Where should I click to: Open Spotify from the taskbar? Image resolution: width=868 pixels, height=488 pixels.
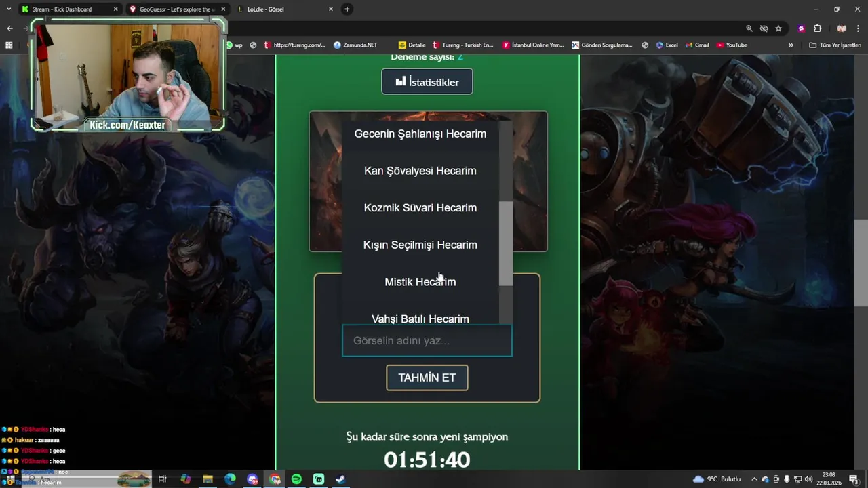click(296, 479)
